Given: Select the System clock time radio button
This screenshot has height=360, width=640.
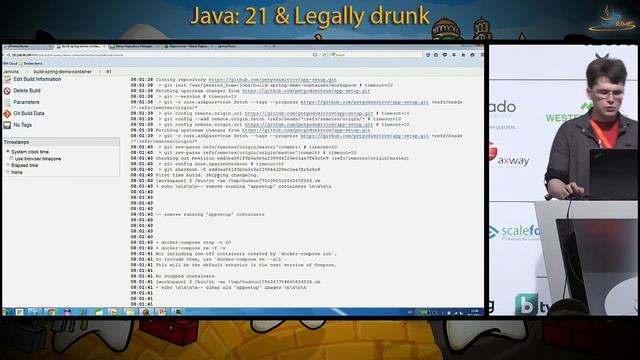Looking at the screenshot, I should pos(8,151).
